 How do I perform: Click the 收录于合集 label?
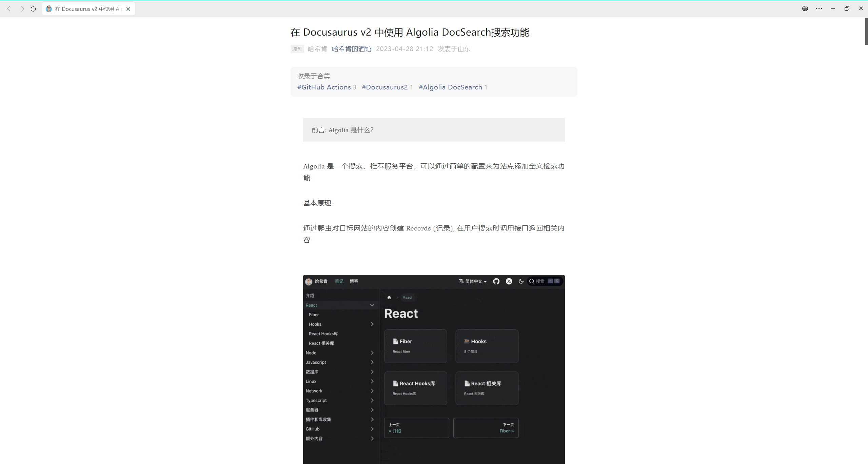(314, 76)
